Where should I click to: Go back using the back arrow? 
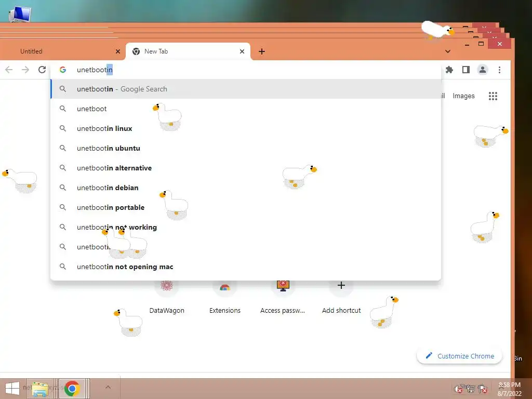(9, 70)
